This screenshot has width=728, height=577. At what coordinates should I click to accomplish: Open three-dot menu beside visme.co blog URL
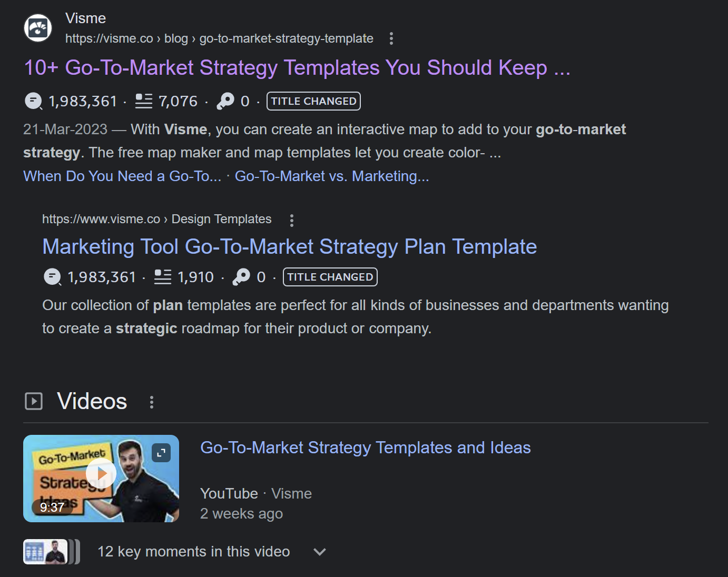391,38
